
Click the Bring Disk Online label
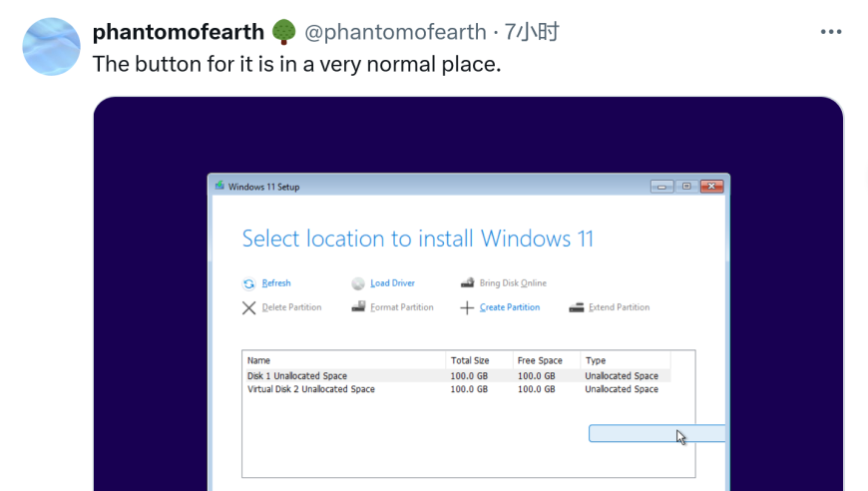(x=513, y=282)
